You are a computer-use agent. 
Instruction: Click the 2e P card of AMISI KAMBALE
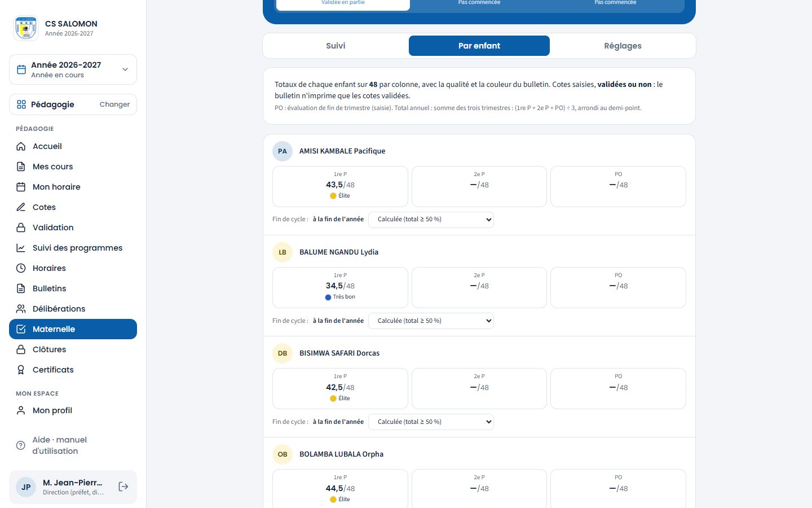[479, 186]
